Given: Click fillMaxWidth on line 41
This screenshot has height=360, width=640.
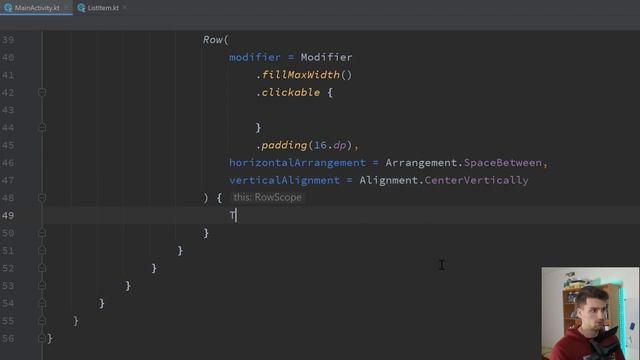Looking at the screenshot, I should click(x=300, y=75).
